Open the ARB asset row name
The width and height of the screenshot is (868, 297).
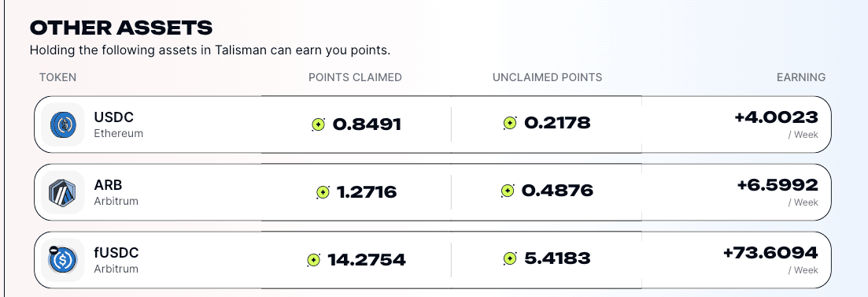(108, 185)
